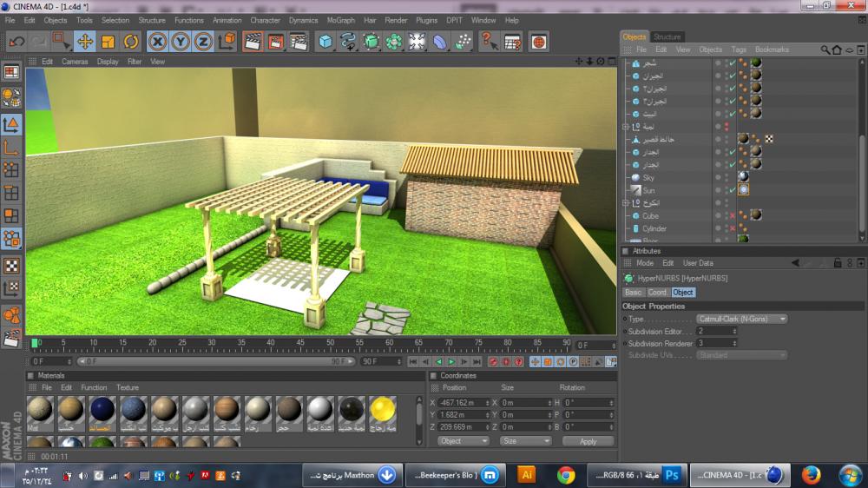This screenshot has width=868, height=488.
Task: Click the red X enable toggle on the Cube object
Action: pyautogui.click(x=733, y=215)
